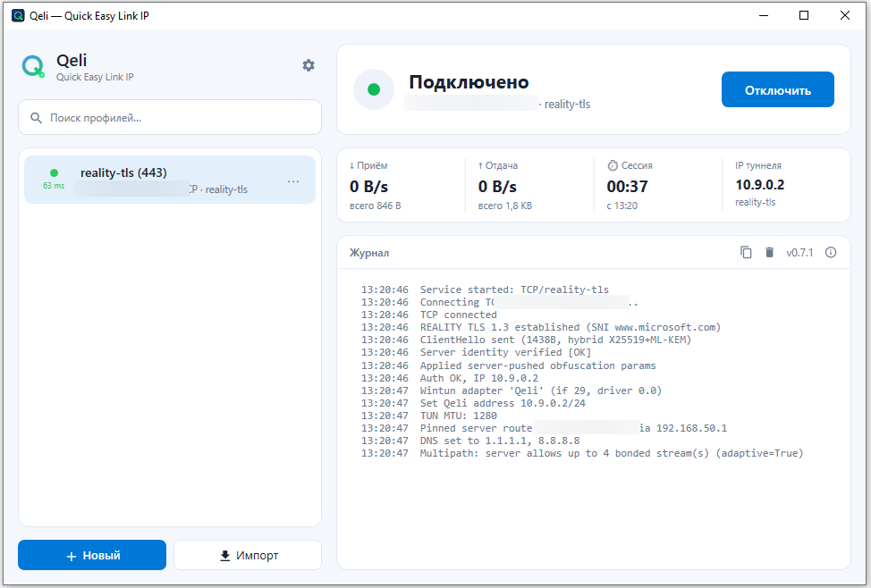Import a profile with Импорт button
This screenshot has width=871, height=588.
[248, 555]
